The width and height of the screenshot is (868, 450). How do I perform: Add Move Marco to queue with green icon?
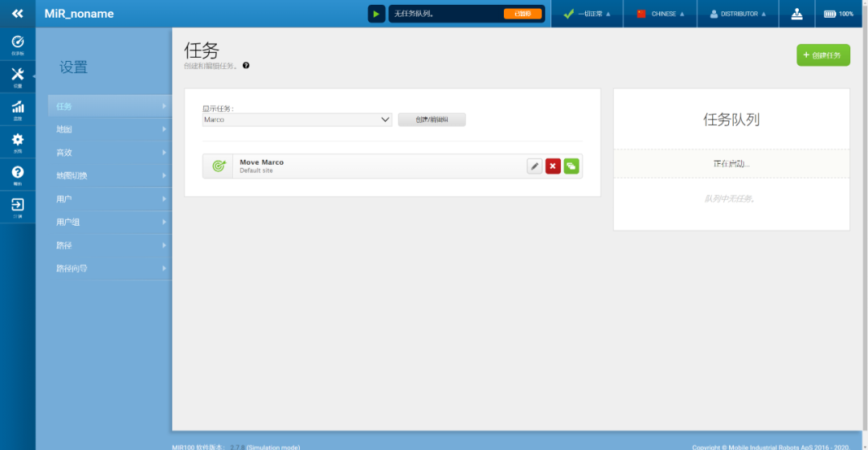click(571, 166)
